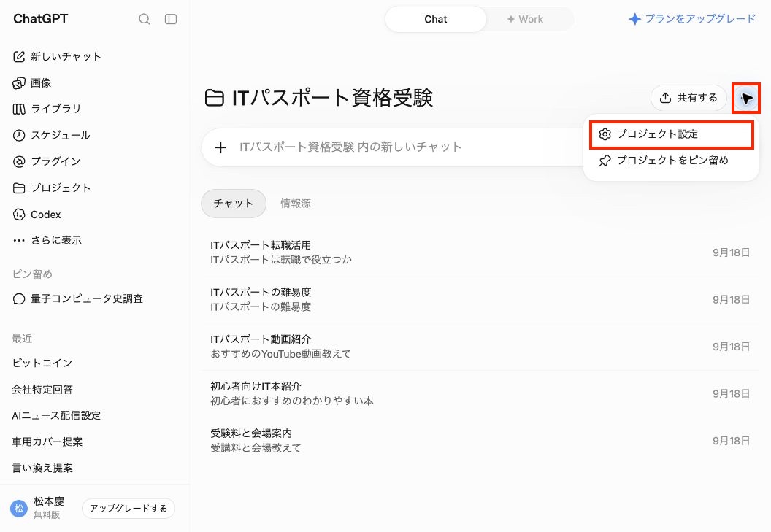Viewport: 771px width, 532px height.
Task: Select the チャット tab
Action: (x=234, y=204)
